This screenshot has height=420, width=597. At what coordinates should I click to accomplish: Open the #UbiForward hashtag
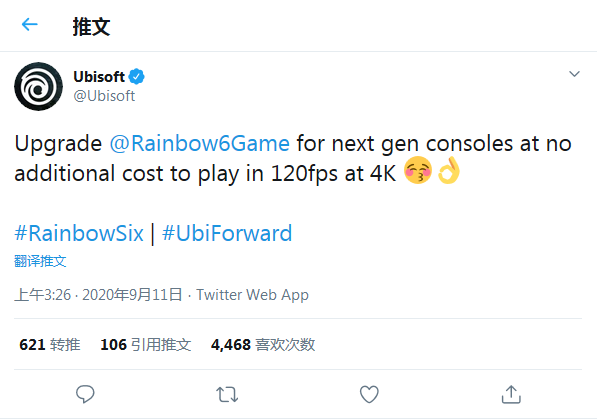click(227, 233)
